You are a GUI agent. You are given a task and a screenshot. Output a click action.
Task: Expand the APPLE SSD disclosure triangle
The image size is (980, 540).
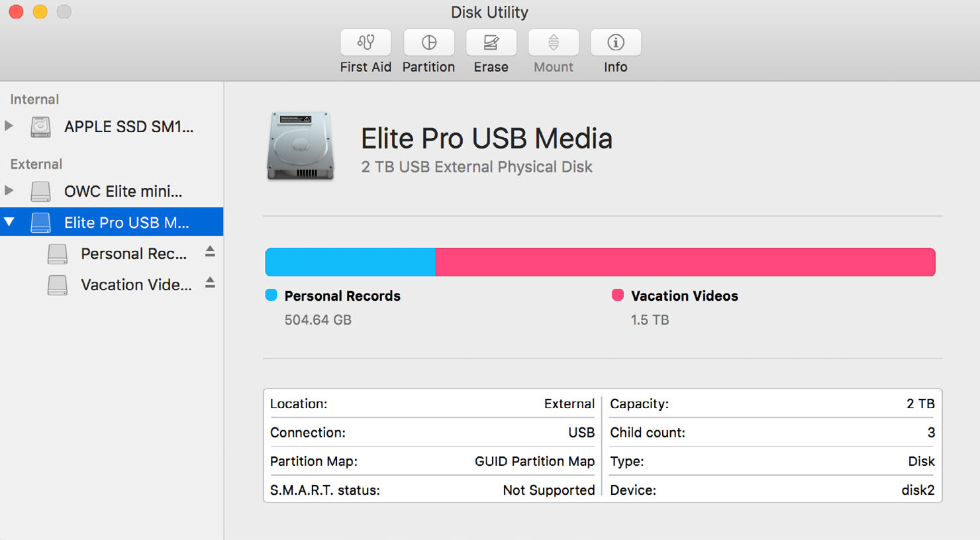pos(9,126)
